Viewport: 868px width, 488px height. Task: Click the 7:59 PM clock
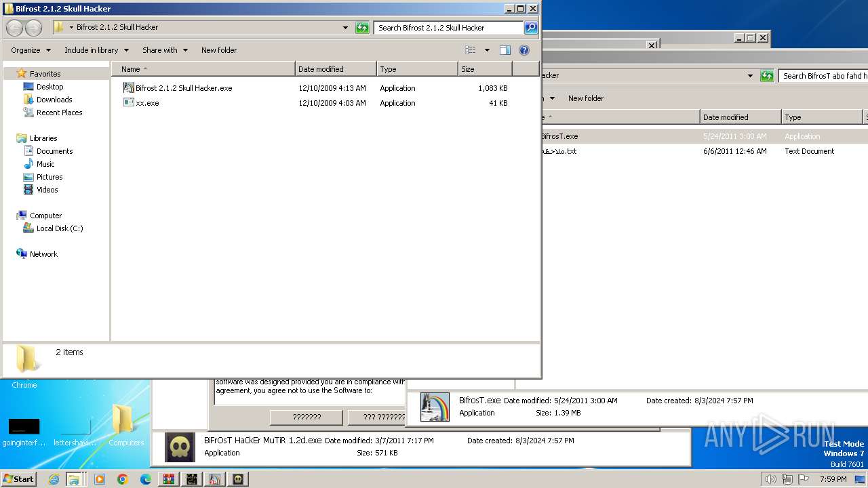coord(833,479)
